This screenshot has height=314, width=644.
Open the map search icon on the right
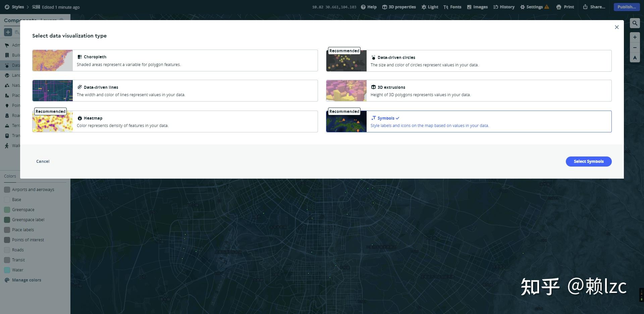[635, 23]
